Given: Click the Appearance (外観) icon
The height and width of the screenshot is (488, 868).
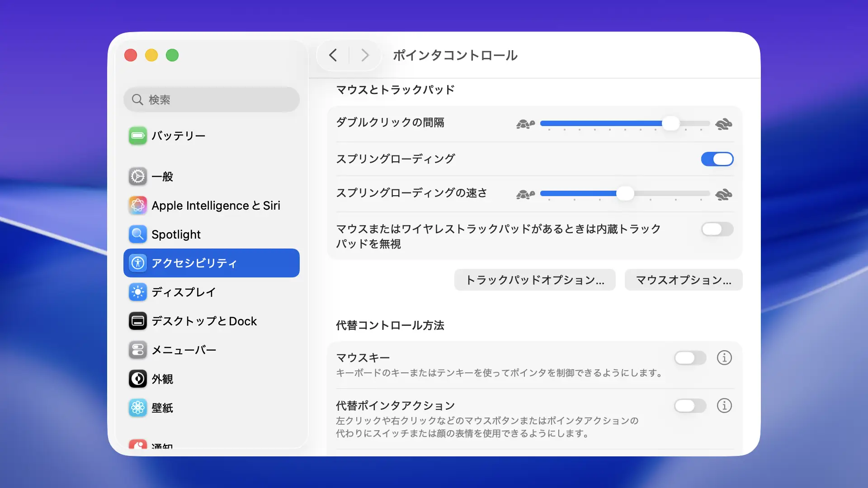Looking at the screenshot, I should 137,379.
